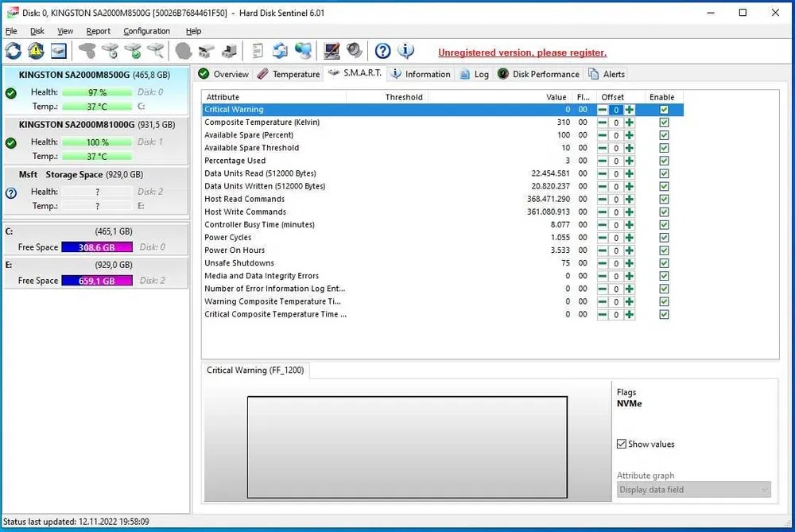This screenshot has height=532, width=795.
Task: Click the Attribute column header
Action: click(x=274, y=97)
